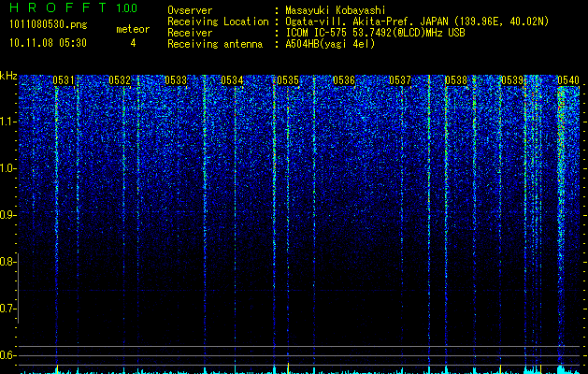Click the cyan signal level graph at bottom
Screen dimensions: 588x374
pos(299,370)
